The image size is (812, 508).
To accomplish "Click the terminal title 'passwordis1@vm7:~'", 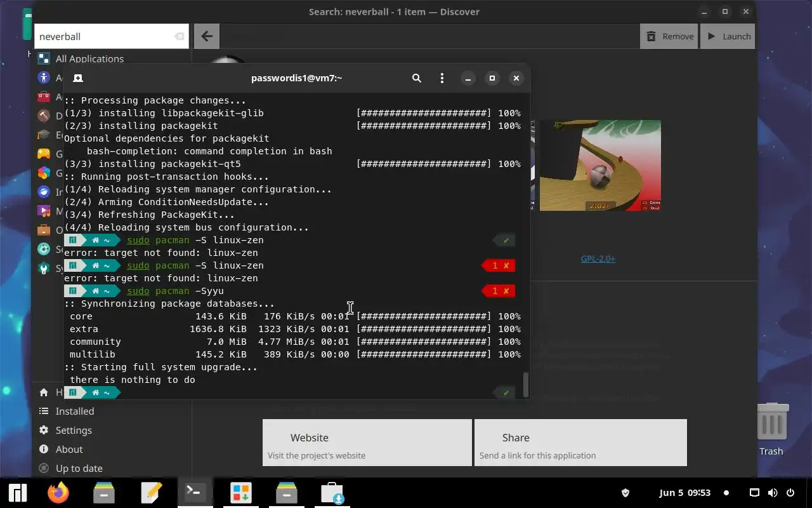I will 296,78.
